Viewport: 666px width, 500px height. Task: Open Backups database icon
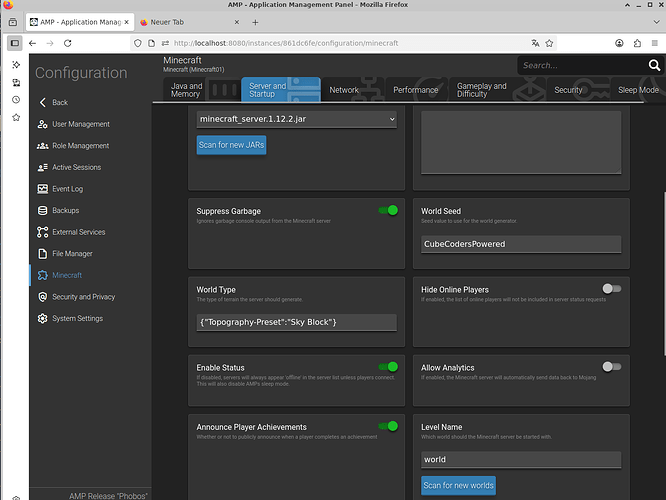pos(42,210)
